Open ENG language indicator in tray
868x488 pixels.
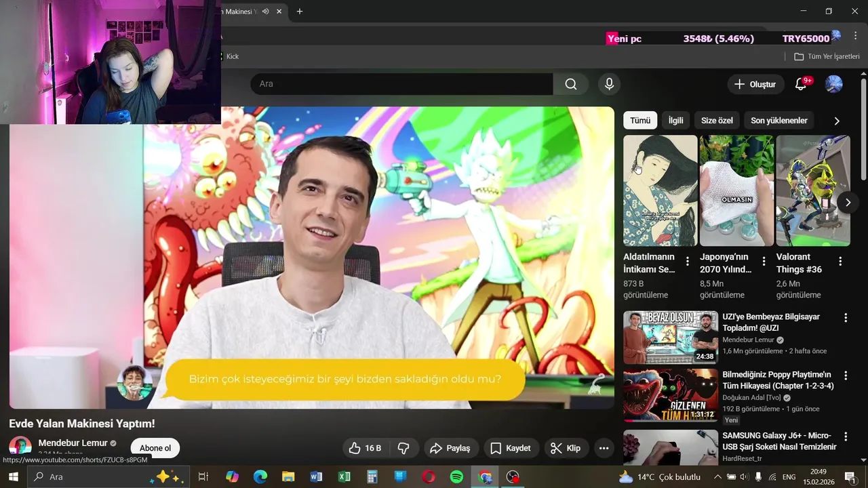pos(789,476)
